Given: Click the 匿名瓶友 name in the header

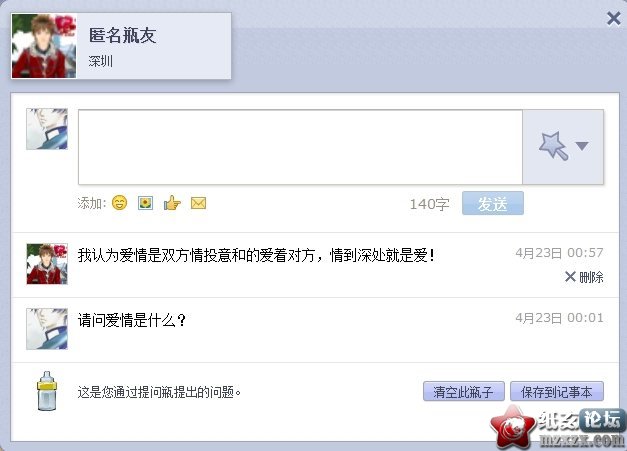Looking at the screenshot, I should point(122,35).
